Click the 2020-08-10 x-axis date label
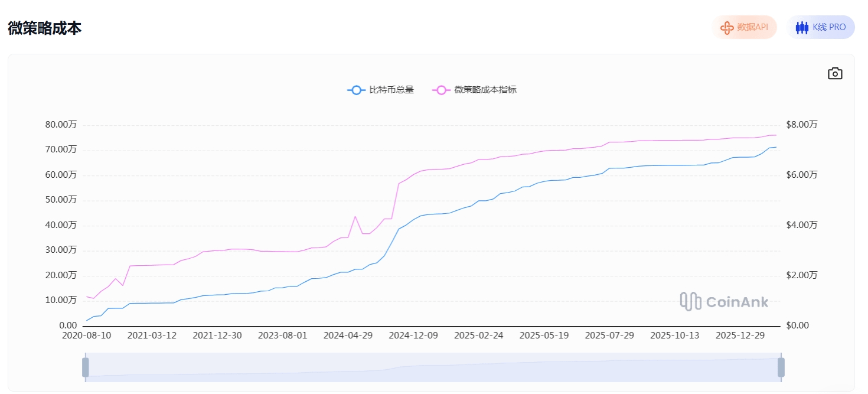 point(87,335)
